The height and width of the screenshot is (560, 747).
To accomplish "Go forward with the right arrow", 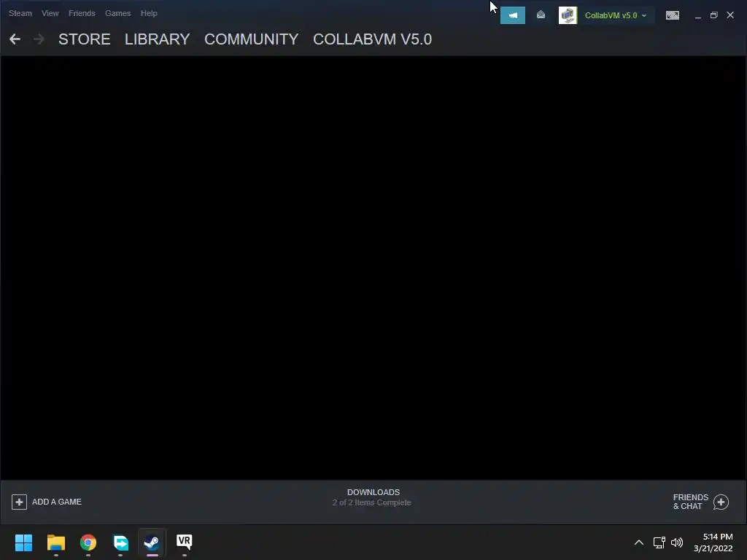I will pyautogui.click(x=39, y=39).
